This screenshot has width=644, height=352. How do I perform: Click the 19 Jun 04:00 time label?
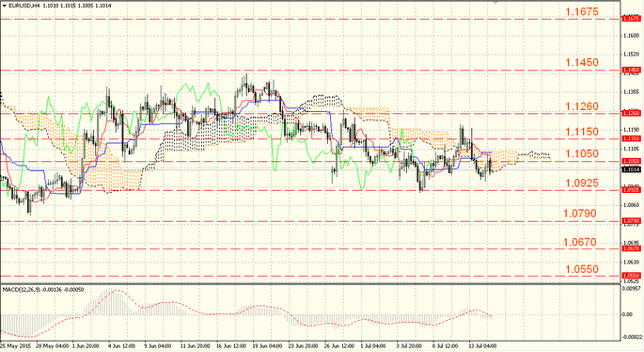267,346
